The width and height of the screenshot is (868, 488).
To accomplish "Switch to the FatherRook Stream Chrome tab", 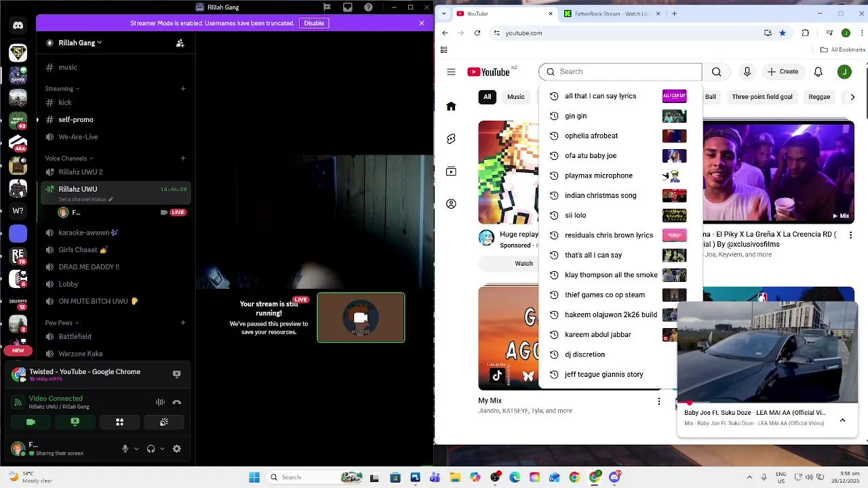I will click(612, 14).
